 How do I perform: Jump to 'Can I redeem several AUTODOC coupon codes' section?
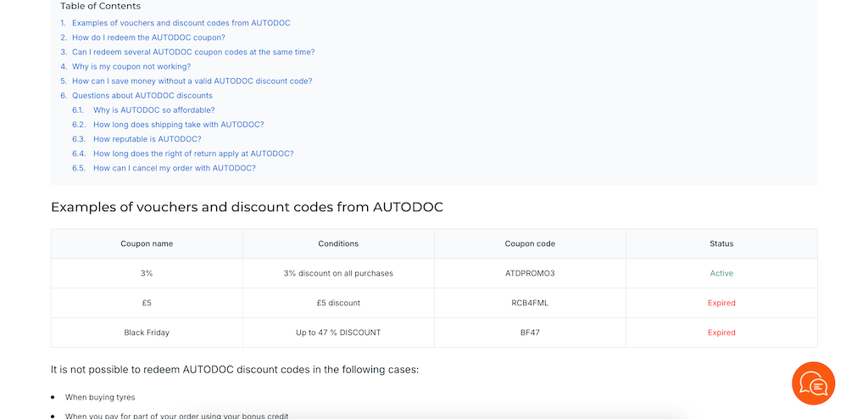coord(193,52)
